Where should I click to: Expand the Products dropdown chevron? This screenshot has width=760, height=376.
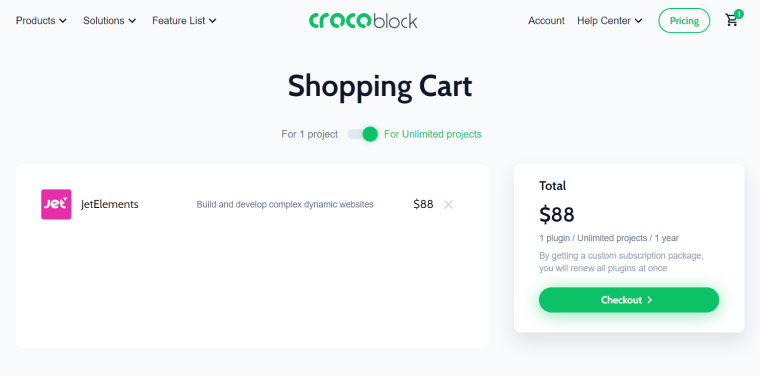point(63,21)
